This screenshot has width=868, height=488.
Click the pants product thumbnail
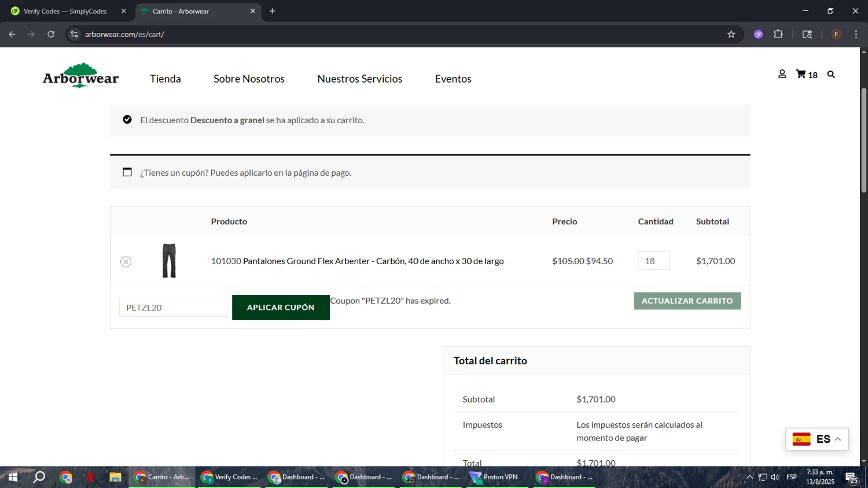pyautogui.click(x=169, y=261)
